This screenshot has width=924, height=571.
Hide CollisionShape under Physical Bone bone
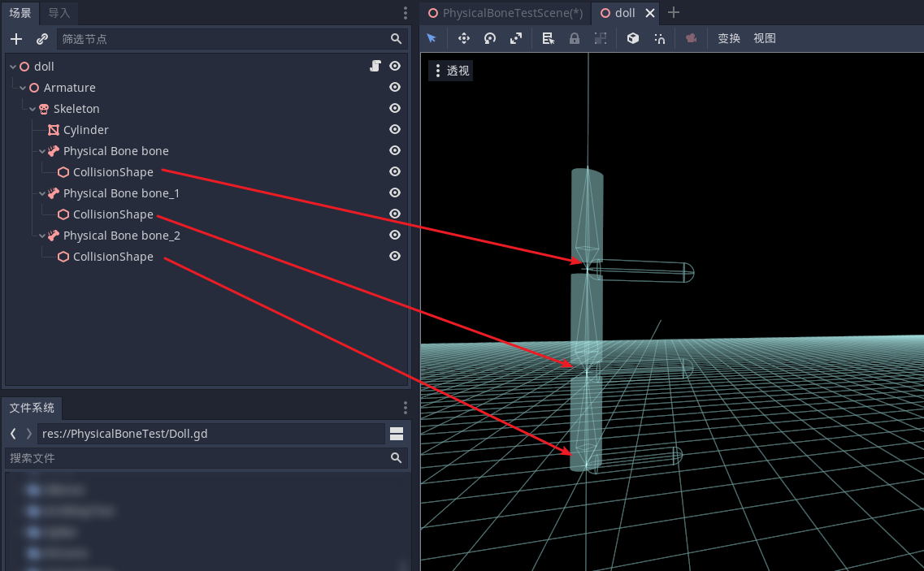(395, 171)
